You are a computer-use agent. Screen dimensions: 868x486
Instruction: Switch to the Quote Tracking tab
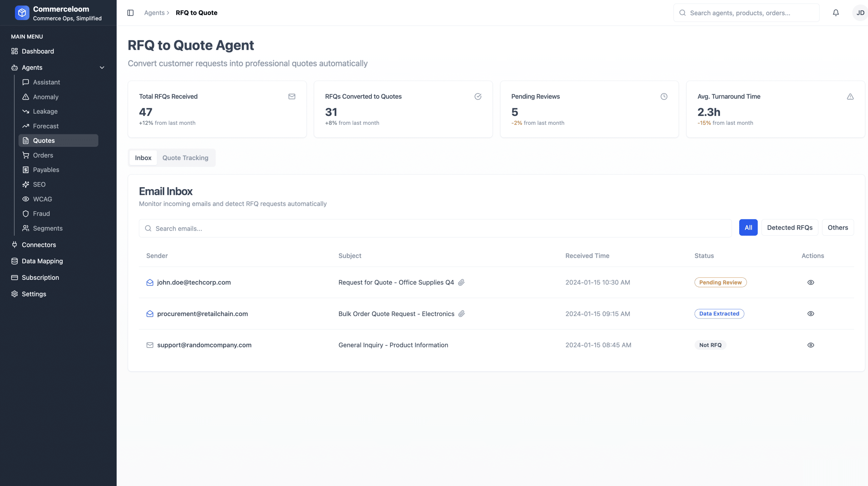(185, 158)
